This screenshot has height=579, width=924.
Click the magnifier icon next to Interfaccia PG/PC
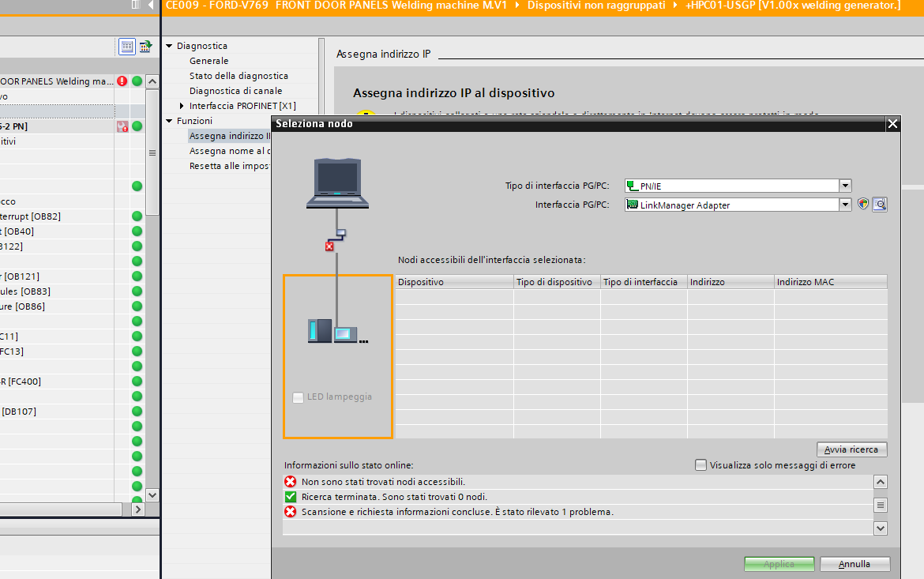tap(880, 205)
